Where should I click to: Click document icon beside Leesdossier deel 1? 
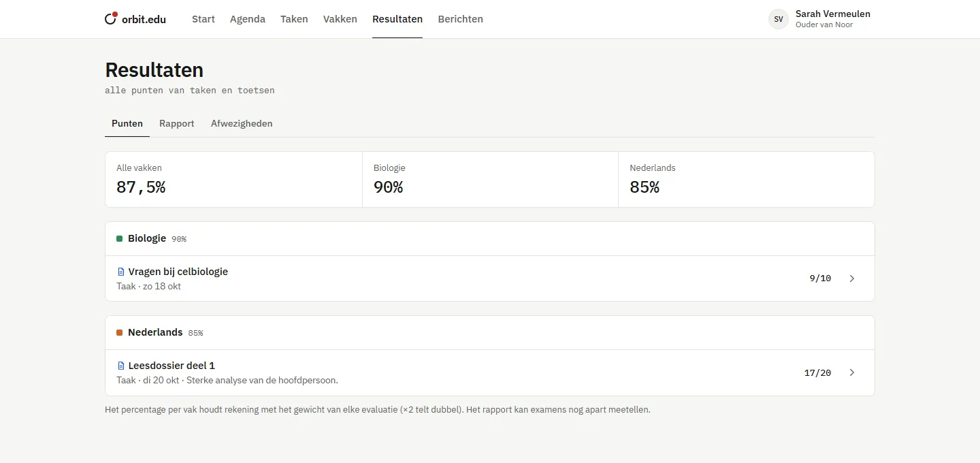(x=121, y=366)
